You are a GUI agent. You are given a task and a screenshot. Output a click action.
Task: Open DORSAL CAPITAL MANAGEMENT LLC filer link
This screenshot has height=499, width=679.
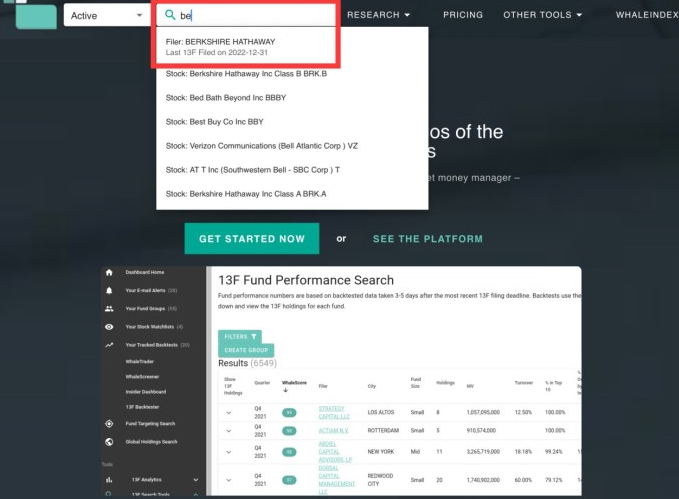[x=336, y=480]
